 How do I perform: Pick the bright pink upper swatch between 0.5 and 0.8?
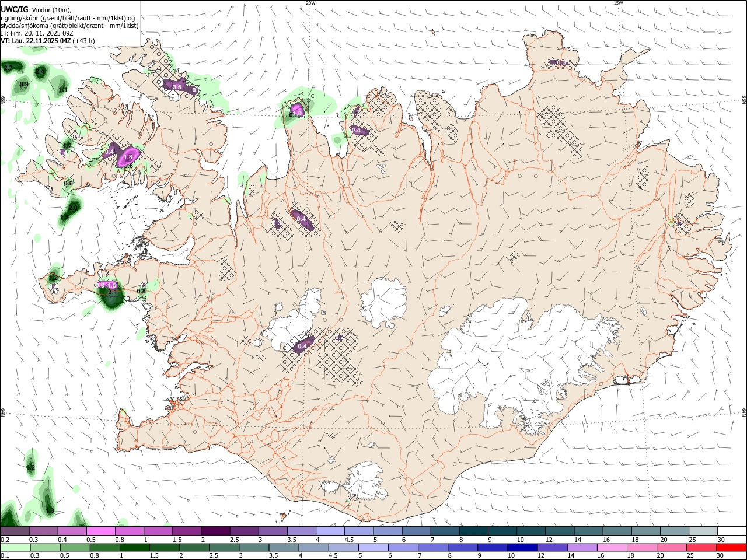click(x=101, y=531)
